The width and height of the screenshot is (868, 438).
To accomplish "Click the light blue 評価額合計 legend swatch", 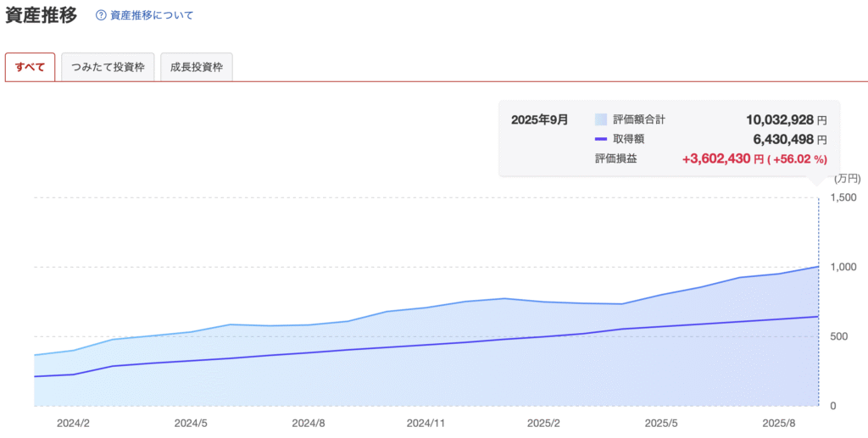I will click(601, 119).
